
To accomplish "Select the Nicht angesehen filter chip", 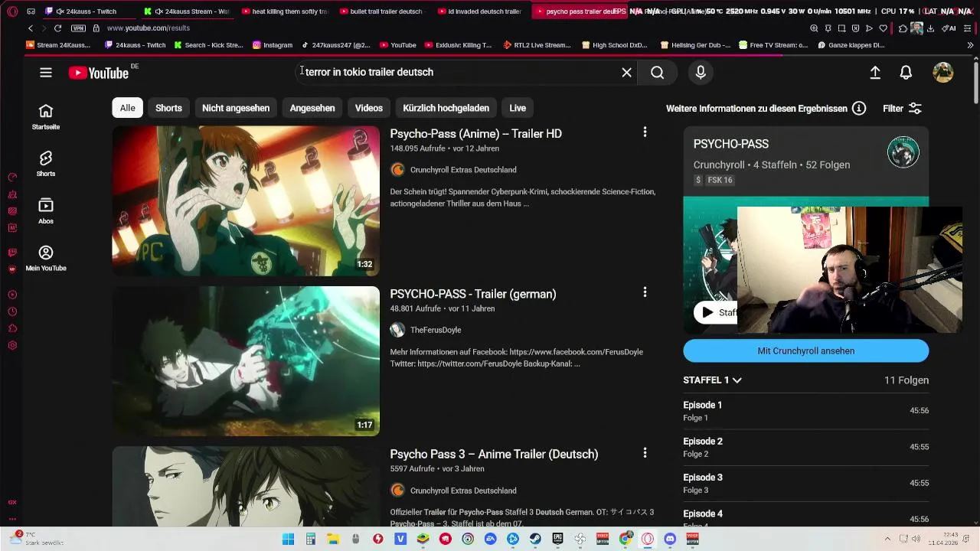I will coord(236,108).
